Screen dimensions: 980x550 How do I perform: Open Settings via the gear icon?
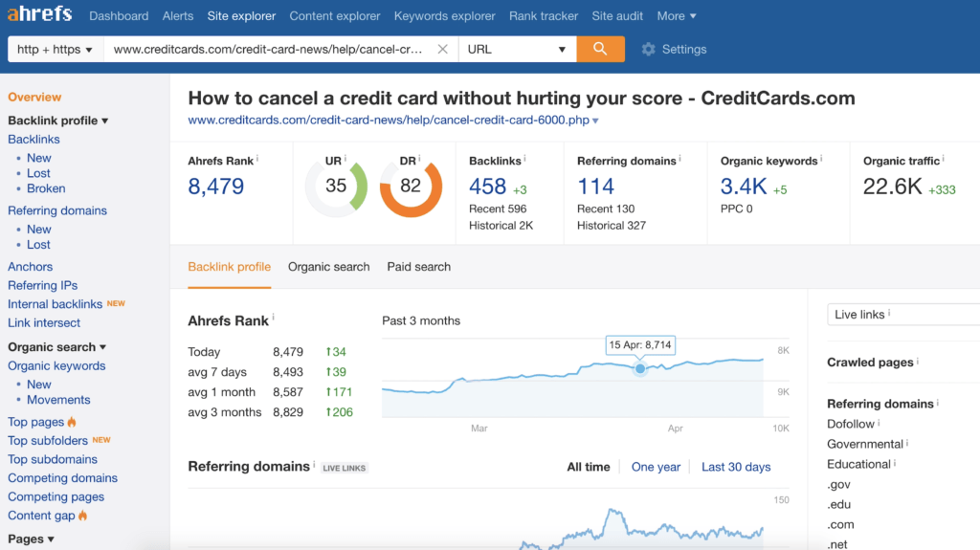coord(648,49)
